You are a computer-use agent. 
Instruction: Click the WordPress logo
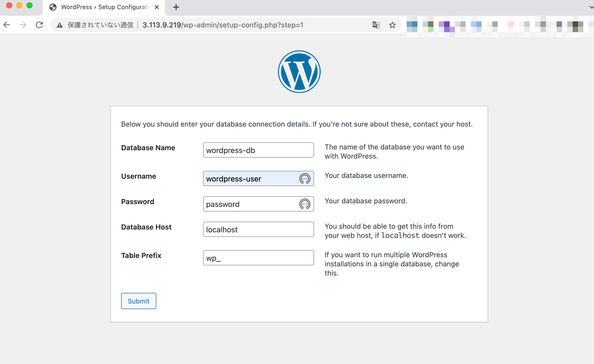[299, 71]
